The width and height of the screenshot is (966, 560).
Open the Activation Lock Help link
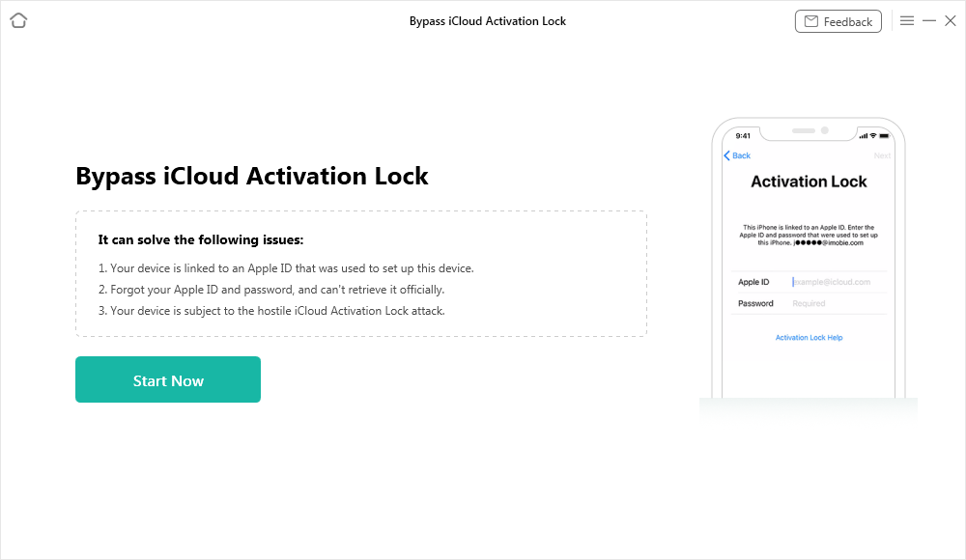(x=809, y=337)
